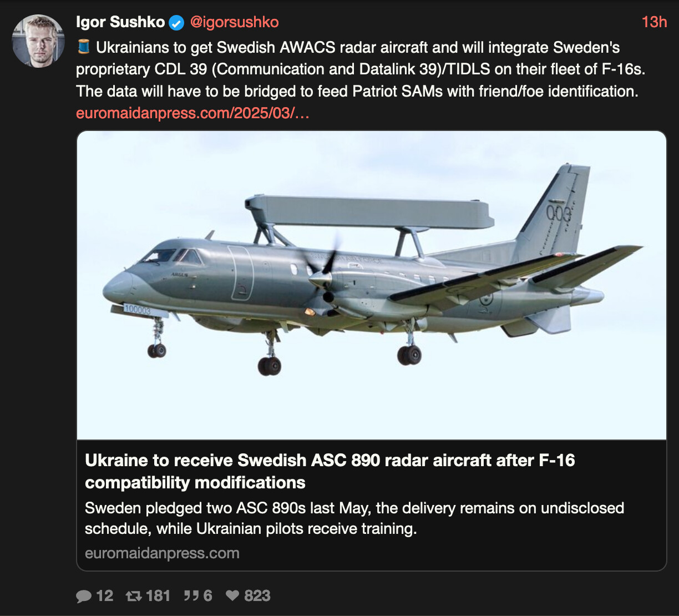The height and width of the screenshot is (616, 679).
Task: View the 6 quotes count
Action: point(207,596)
